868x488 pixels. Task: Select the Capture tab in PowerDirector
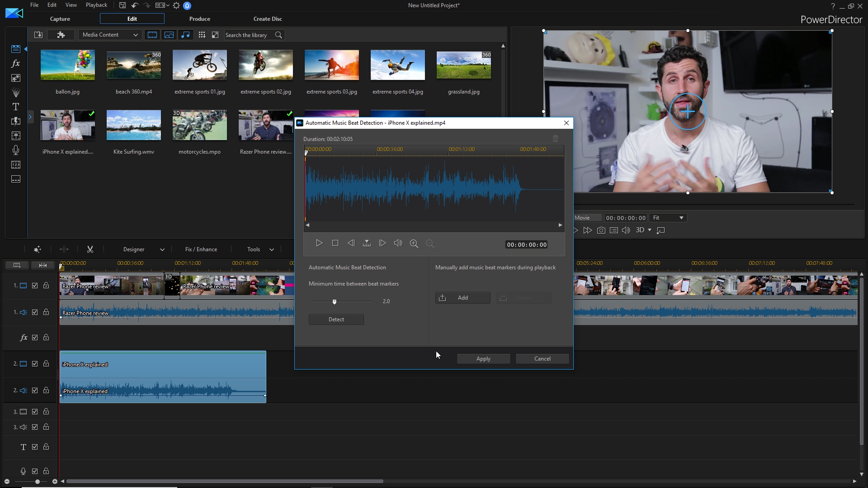pos(60,19)
